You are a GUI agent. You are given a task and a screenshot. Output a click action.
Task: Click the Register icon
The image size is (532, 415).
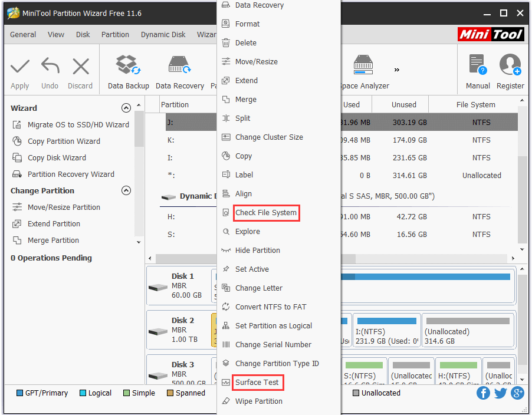coord(510,64)
